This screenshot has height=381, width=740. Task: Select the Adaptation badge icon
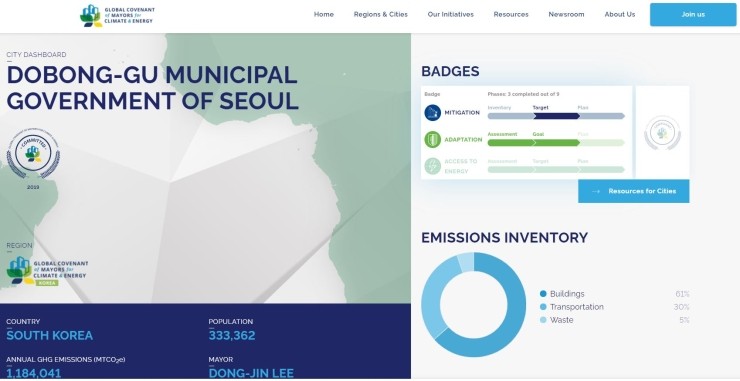(432, 140)
